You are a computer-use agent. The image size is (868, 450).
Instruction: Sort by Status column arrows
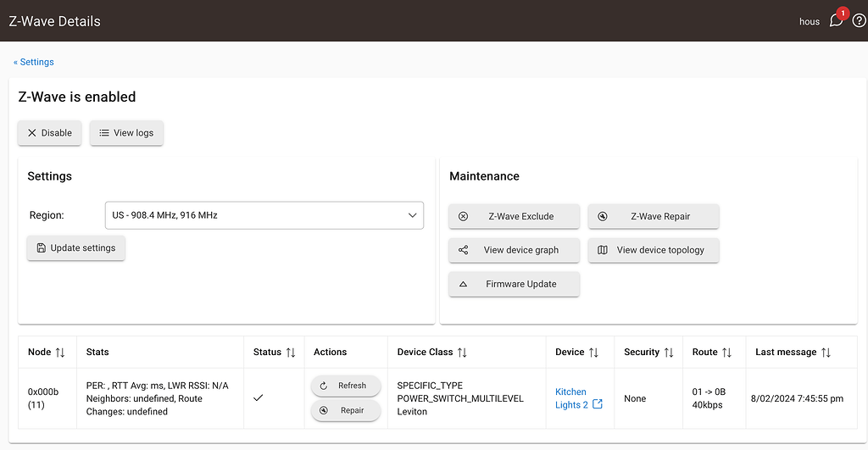click(x=290, y=352)
